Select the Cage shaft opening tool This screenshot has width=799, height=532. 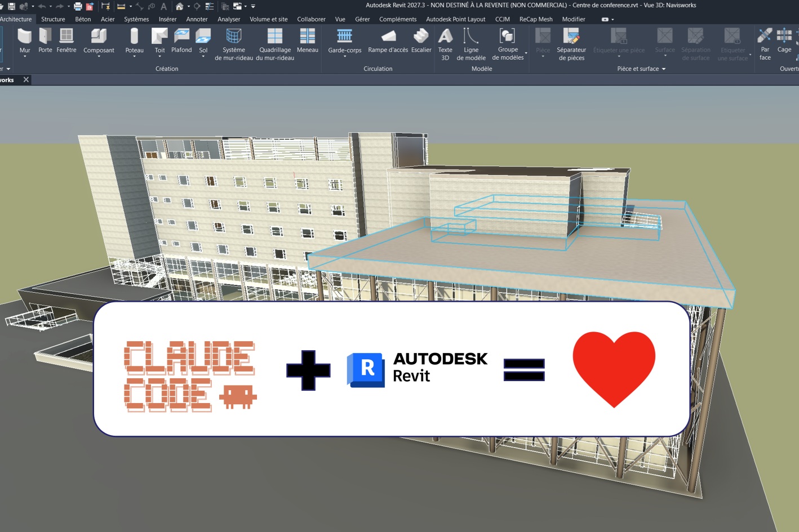pos(784,41)
